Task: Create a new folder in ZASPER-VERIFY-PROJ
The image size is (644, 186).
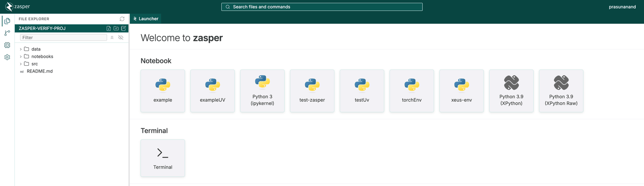Action: pos(116,28)
